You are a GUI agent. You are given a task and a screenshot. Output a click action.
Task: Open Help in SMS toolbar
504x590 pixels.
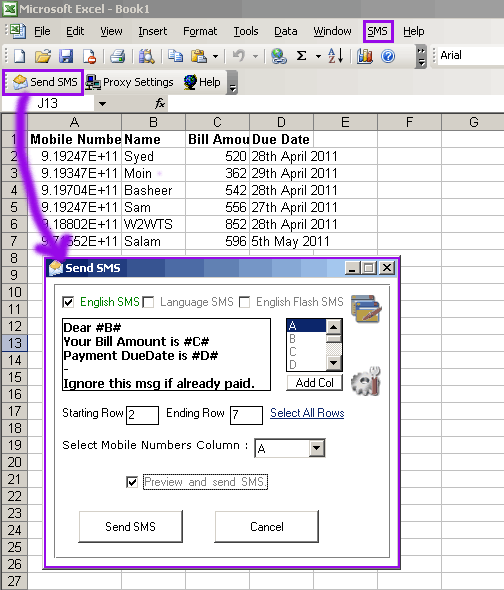click(x=202, y=82)
